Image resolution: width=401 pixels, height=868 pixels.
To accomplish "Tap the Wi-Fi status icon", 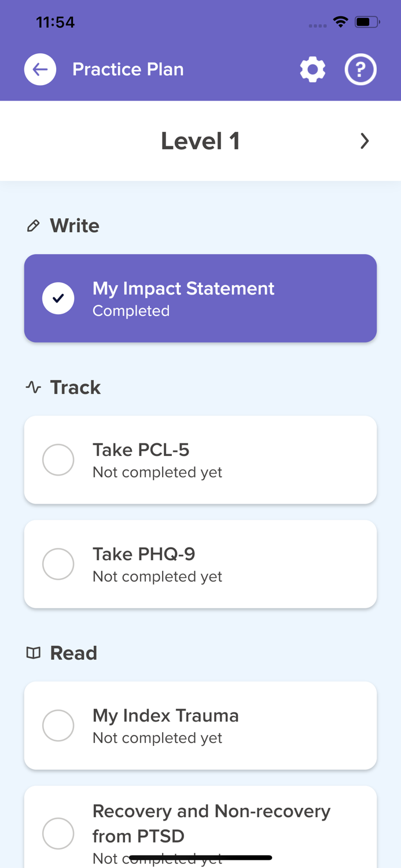I will [341, 22].
